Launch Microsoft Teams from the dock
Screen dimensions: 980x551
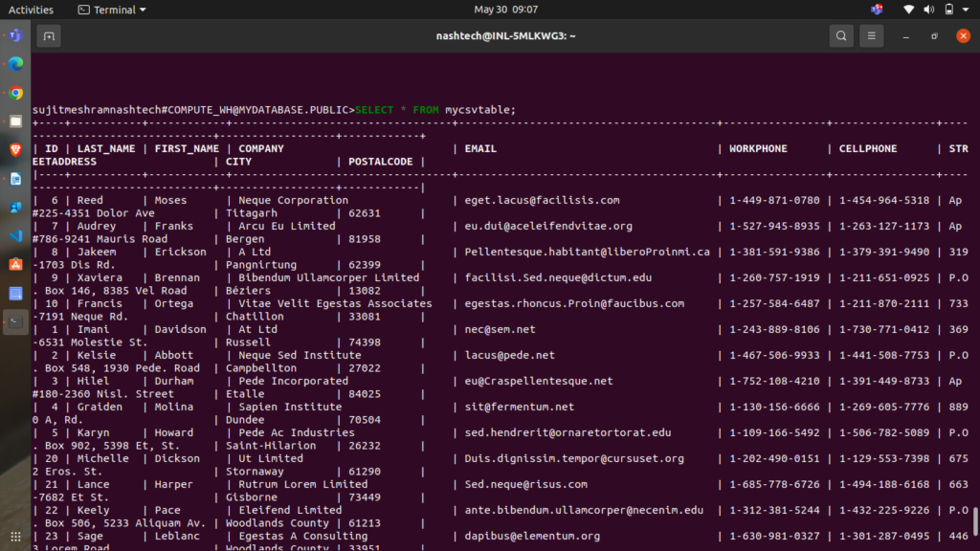[x=15, y=36]
